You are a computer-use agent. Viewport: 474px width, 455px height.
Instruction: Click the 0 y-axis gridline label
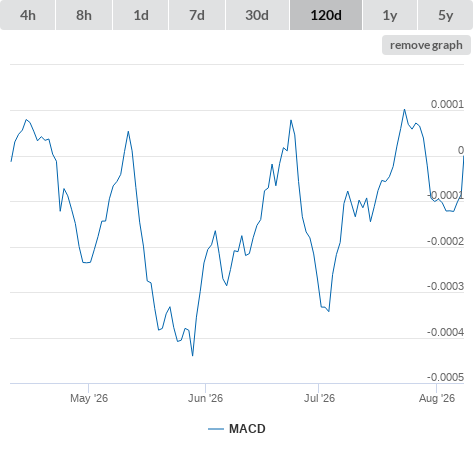461,150
